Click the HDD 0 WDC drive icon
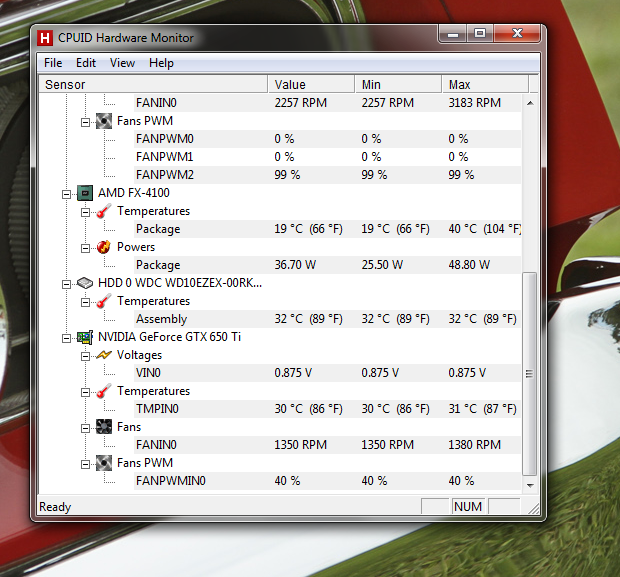The image size is (620, 577). [86, 283]
